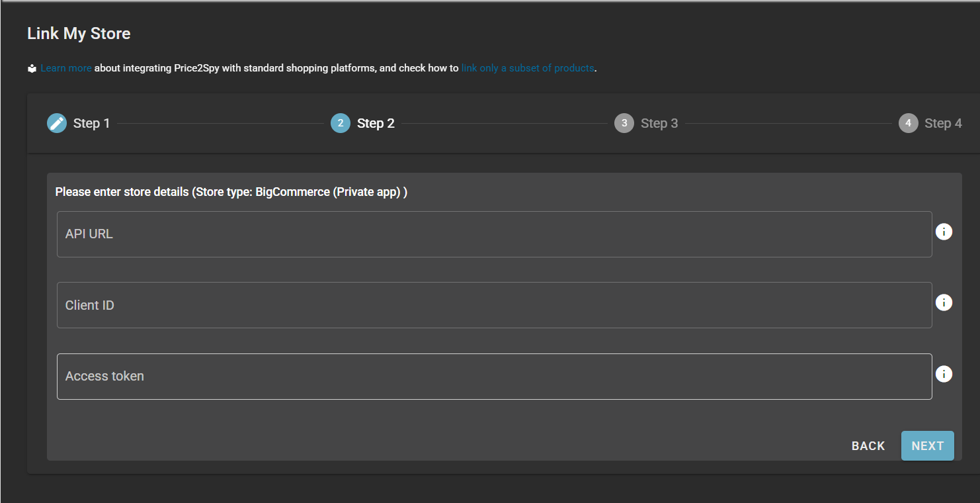Click the Step 3 number circle

(624, 123)
